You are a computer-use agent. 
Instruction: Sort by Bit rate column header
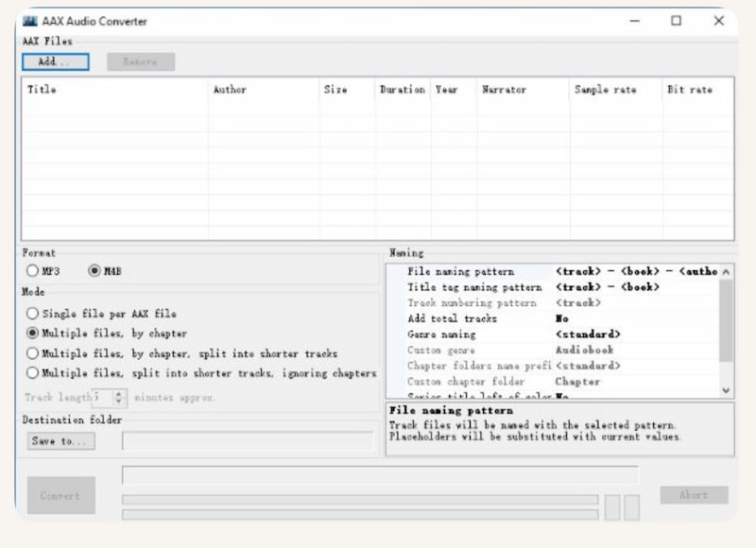pyautogui.click(x=698, y=90)
